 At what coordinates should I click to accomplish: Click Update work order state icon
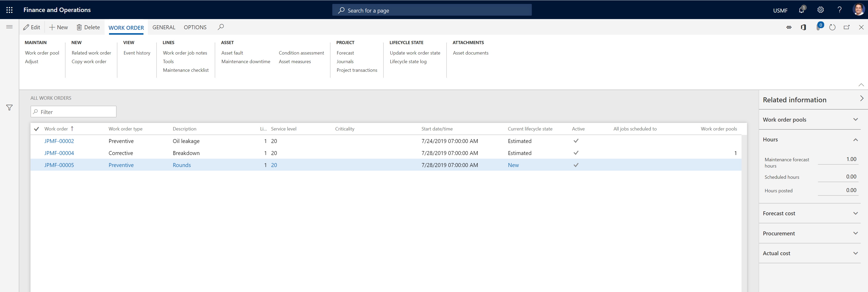415,53
